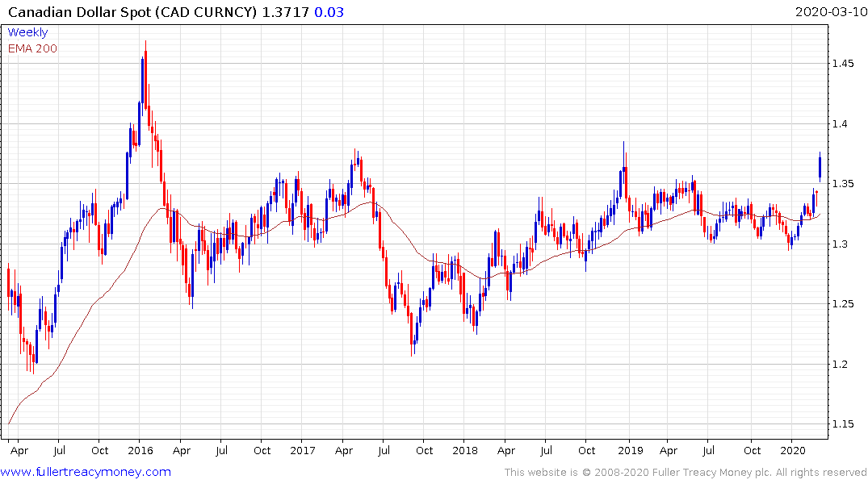Click the 1.4 price axis label
The width and height of the screenshot is (868, 484).
841,123
